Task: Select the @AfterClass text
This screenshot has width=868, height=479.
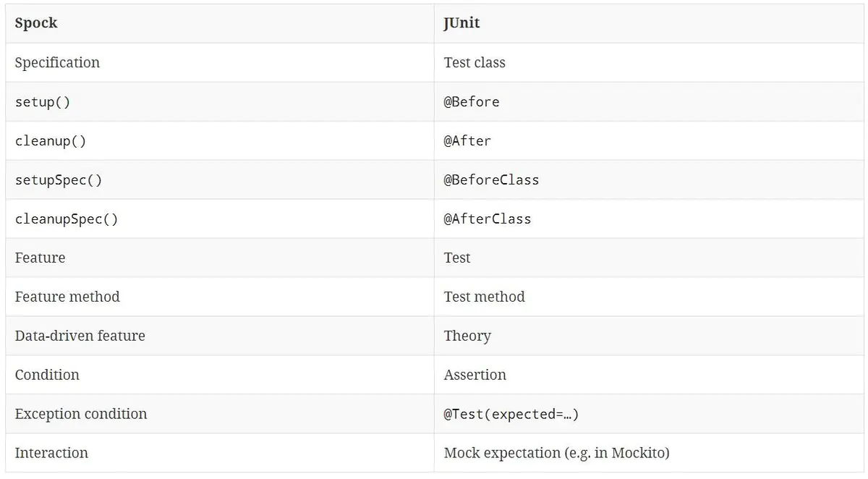Action: click(488, 219)
